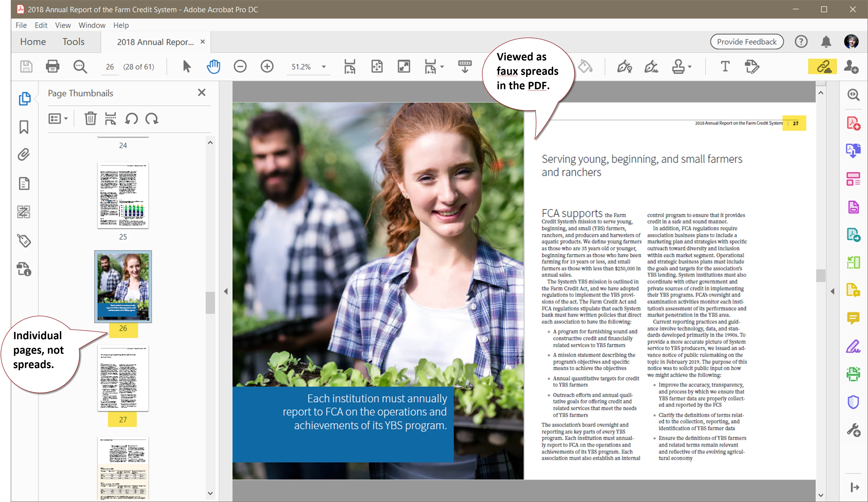
Task: Select the page 27 thumbnail
Action: [x=123, y=378]
